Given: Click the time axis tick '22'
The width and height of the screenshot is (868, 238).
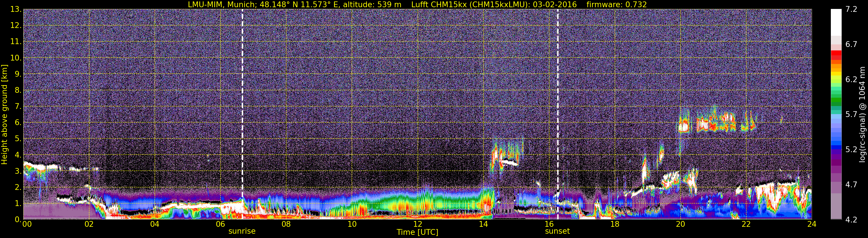Looking at the screenshot, I should point(746,224).
